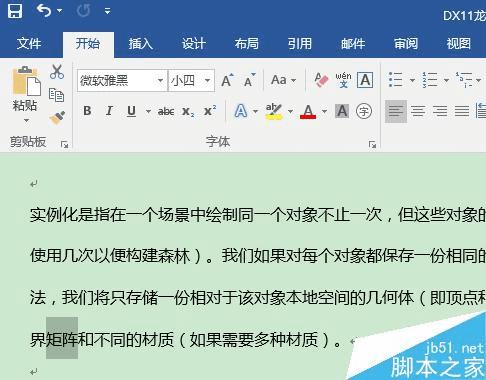Open the undo history dropdown arrow

60,11
